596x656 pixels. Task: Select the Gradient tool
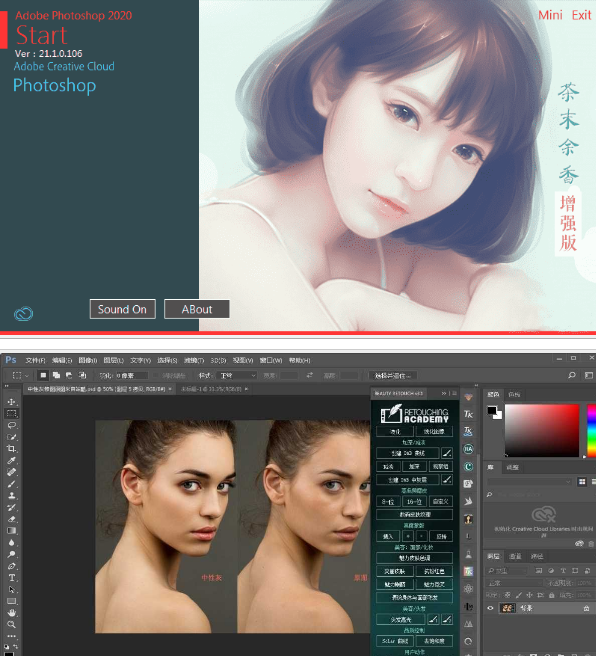coord(11,531)
